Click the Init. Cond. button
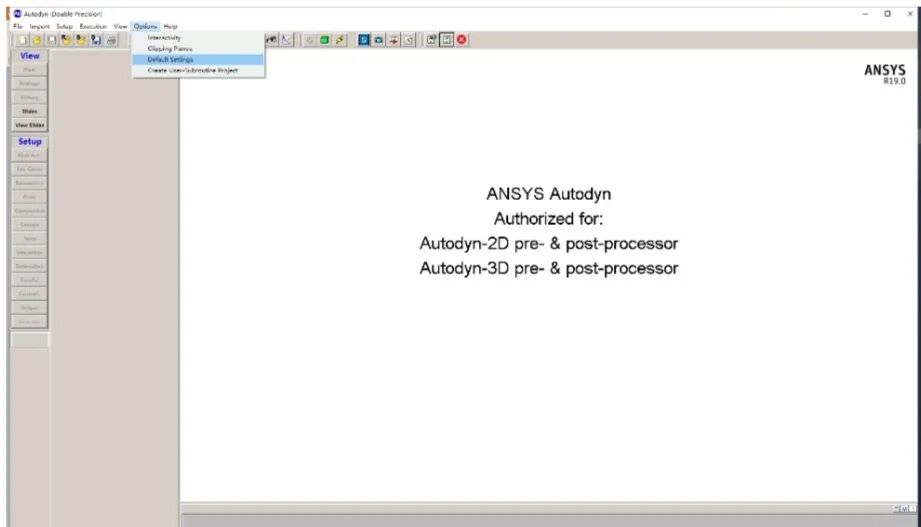Viewport: 921px width, 527px height. 29,169
